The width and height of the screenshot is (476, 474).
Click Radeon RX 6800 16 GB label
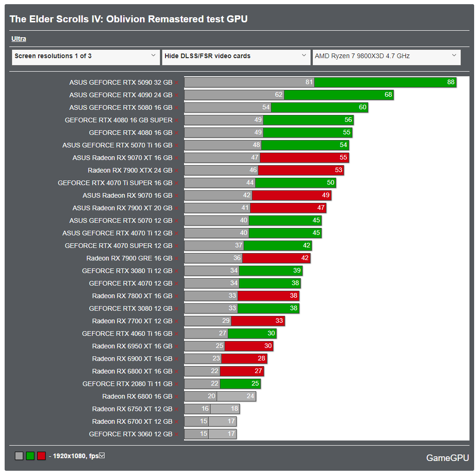(137, 396)
